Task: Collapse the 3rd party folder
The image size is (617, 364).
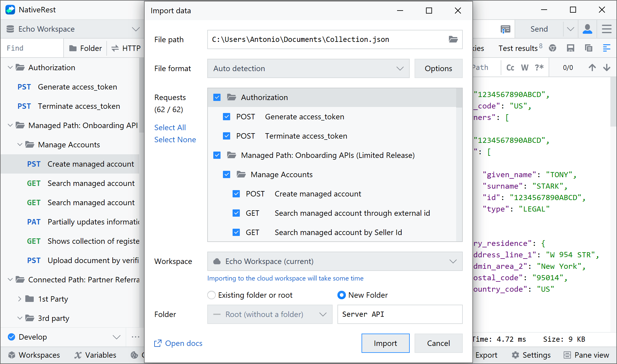Action: click(20, 318)
